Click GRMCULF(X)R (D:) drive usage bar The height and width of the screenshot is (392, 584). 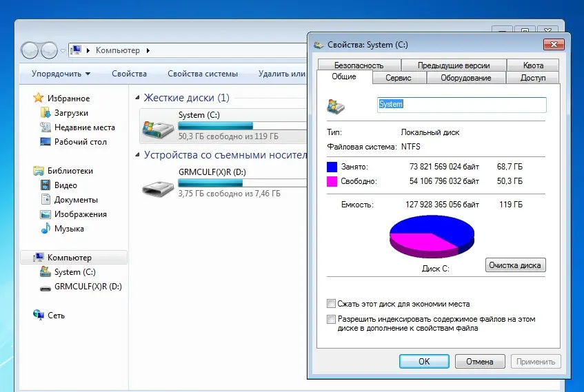[x=243, y=183]
